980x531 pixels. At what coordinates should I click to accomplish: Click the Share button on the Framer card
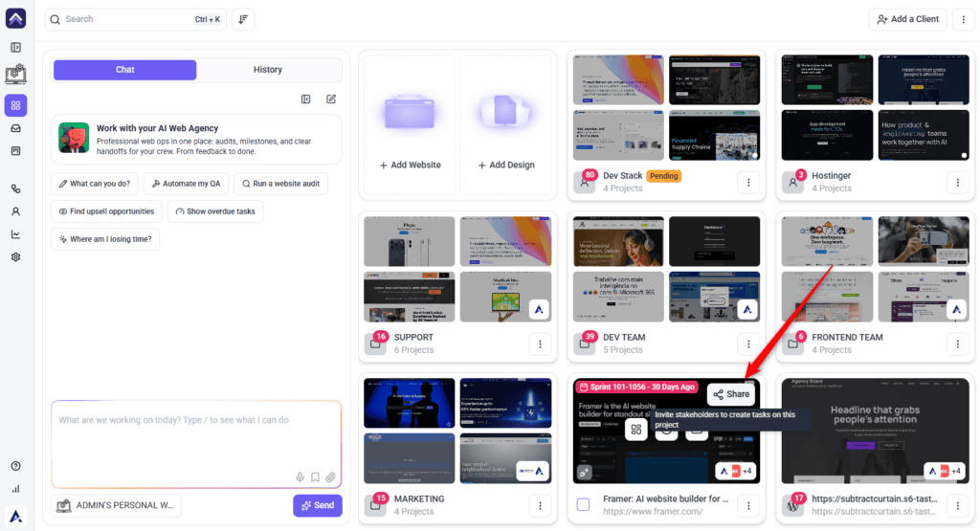[731, 394]
